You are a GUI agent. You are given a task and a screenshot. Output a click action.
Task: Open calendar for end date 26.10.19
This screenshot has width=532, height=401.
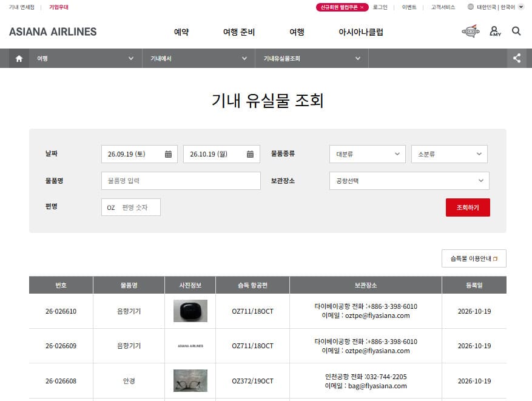[250, 154]
